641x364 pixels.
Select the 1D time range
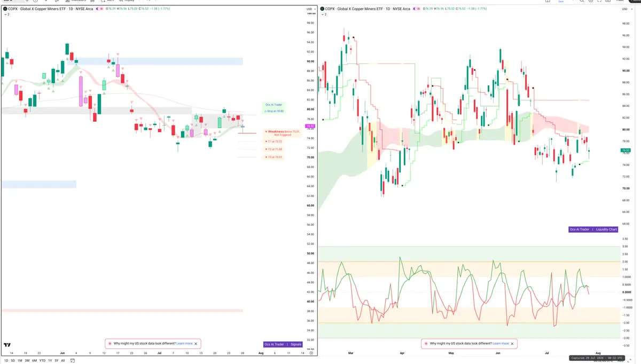pos(6,361)
